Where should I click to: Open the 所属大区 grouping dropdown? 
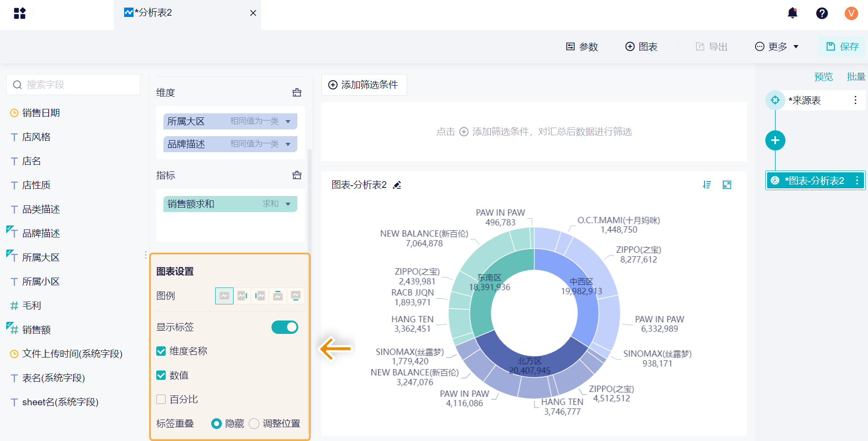click(288, 121)
